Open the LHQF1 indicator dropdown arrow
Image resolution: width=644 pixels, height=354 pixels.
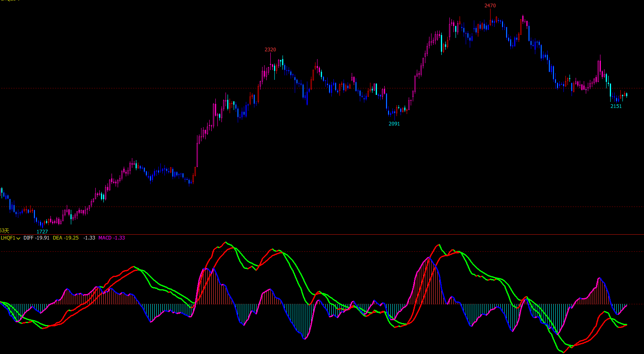coord(18,238)
